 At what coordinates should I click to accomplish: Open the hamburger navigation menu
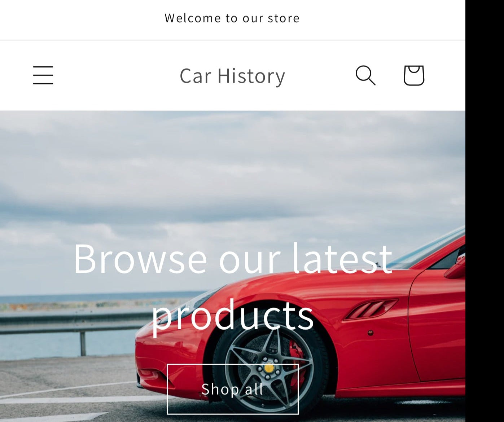[x=43, y=75]
